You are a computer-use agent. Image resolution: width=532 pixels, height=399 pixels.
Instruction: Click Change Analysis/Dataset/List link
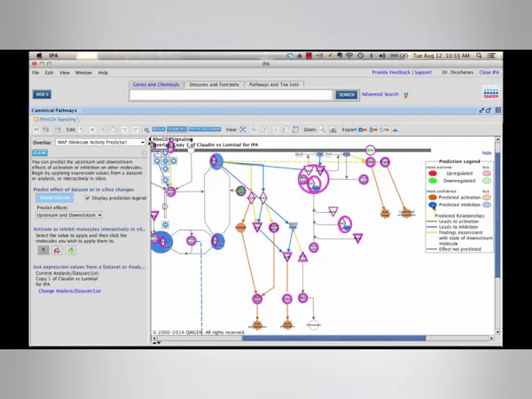tap(69, 291)
